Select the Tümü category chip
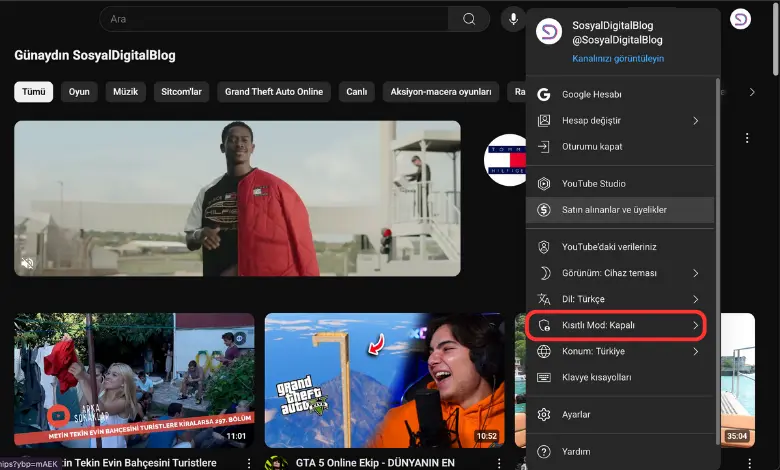The image size is (780, 470). click(x=33, y=92)
